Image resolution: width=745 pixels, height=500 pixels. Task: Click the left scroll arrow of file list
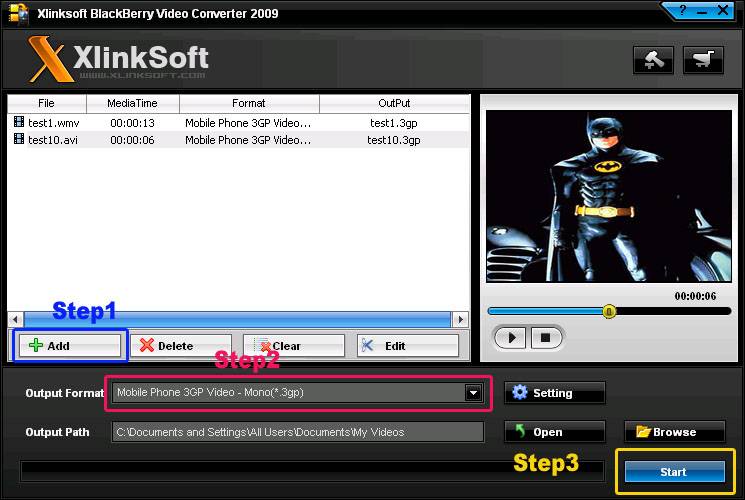16,319
